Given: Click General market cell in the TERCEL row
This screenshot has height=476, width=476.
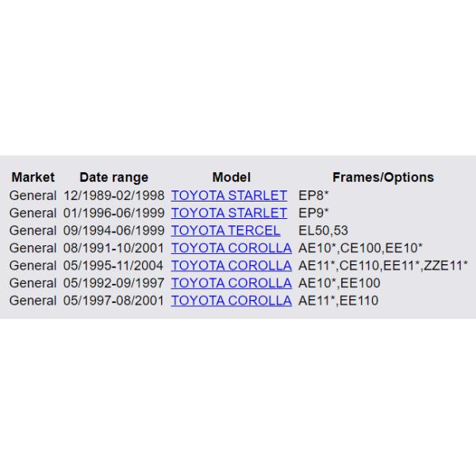Looking at the screenshot, I should point(33,230).
